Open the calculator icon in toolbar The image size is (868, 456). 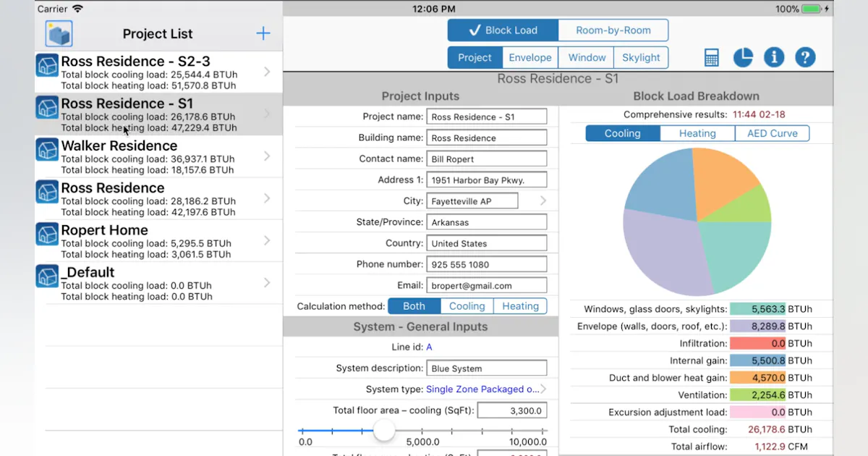(712, 58)
